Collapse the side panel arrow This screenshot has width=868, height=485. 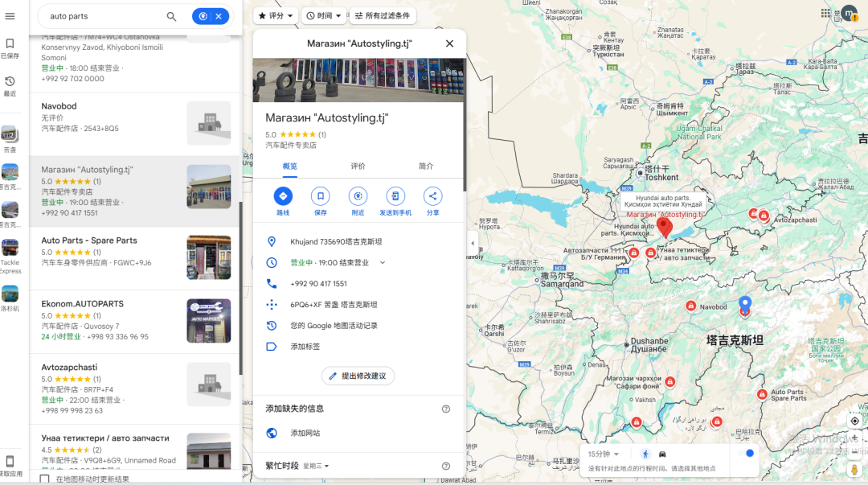[473, 243]
